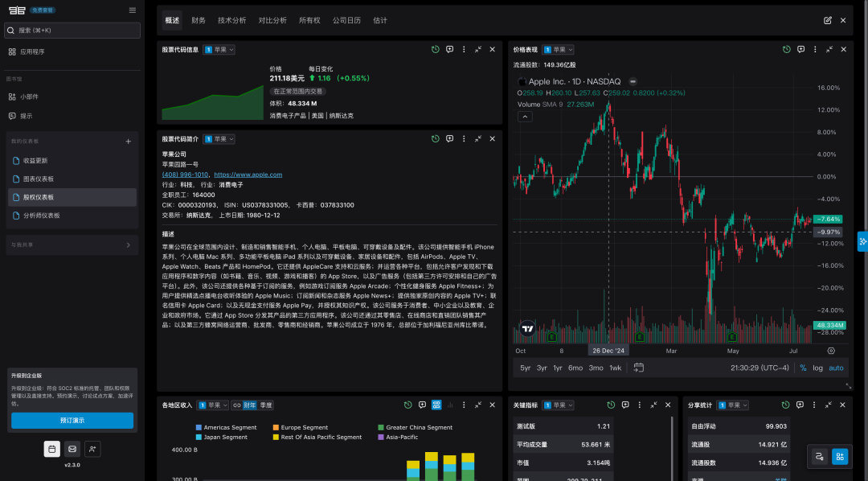
Task: Set chart range to 6mo
Action: (575, 368)
